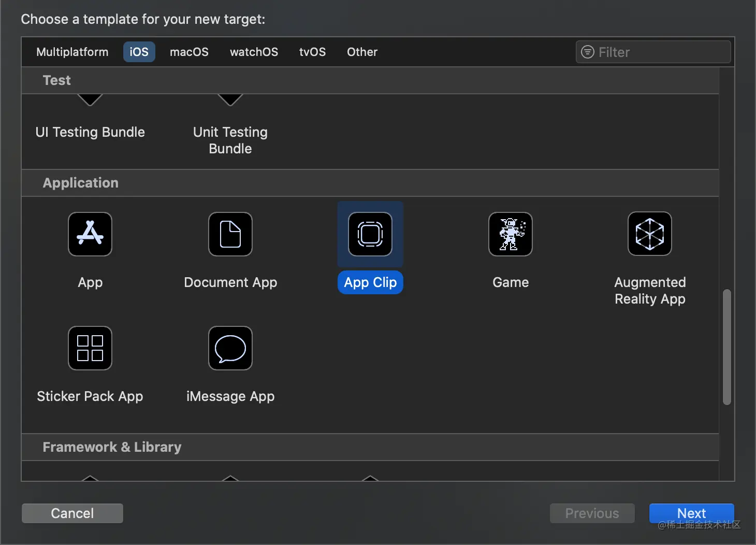Select the iOS platform tab

(139, 52)
